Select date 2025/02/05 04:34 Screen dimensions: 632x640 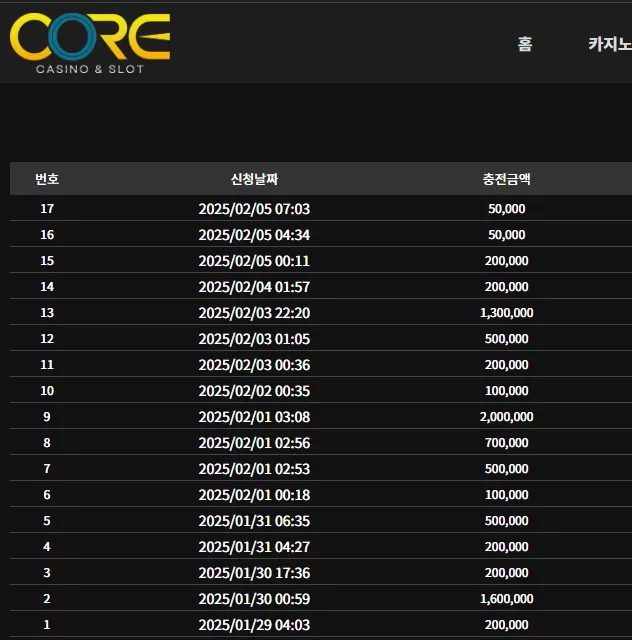(254, 235)
